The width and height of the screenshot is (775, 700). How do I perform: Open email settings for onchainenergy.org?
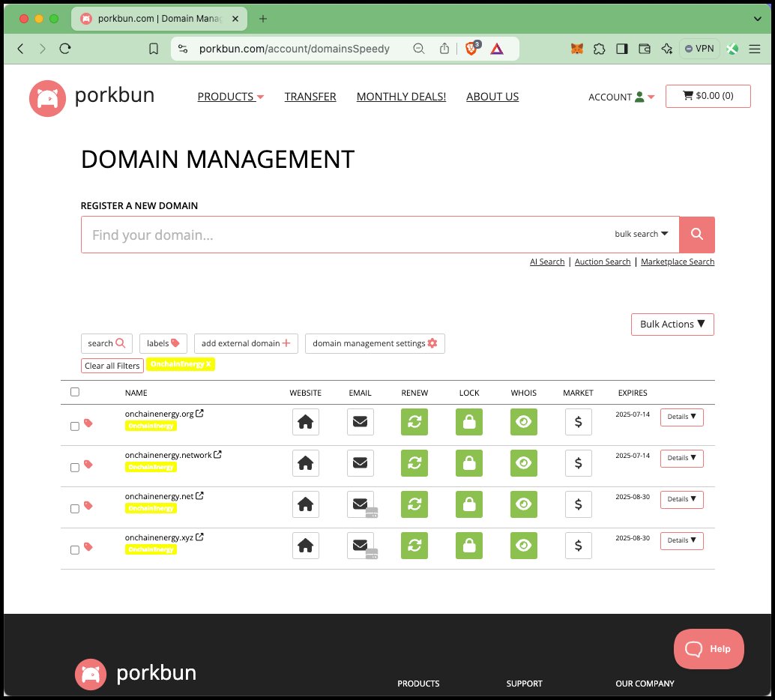click(x=360, y=422)
